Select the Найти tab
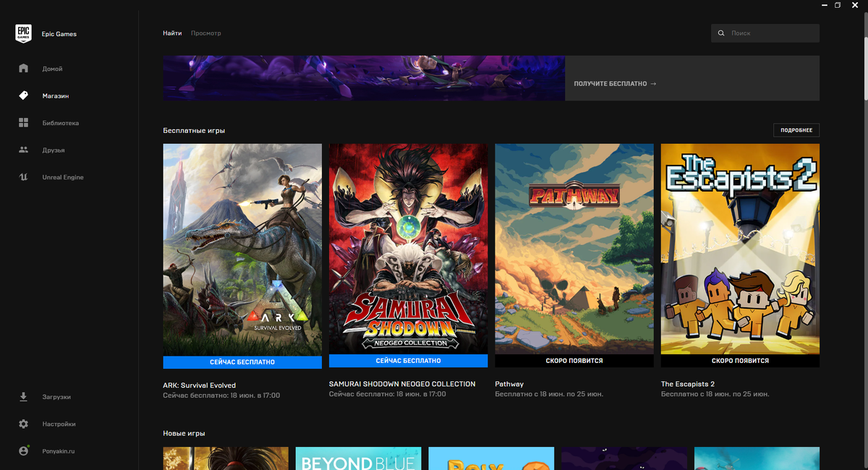Viewport: 868px width, 470px height. point(172,33)
